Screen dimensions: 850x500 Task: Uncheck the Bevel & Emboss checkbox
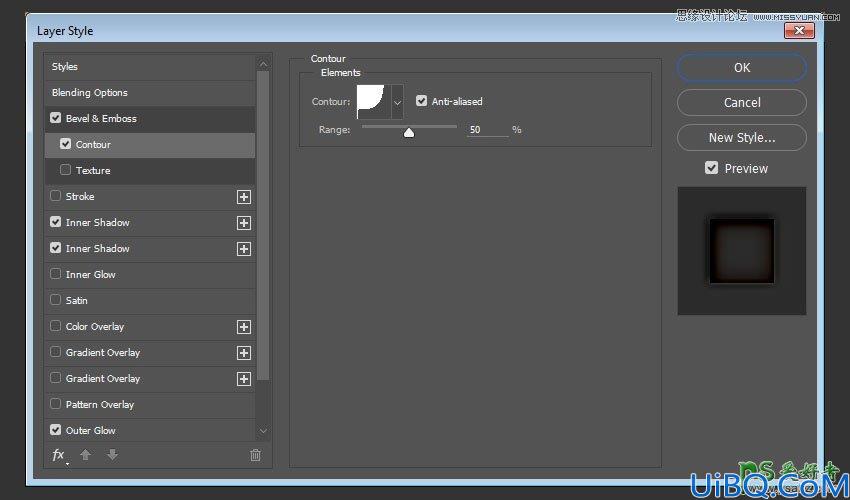(x=55, y=118)
